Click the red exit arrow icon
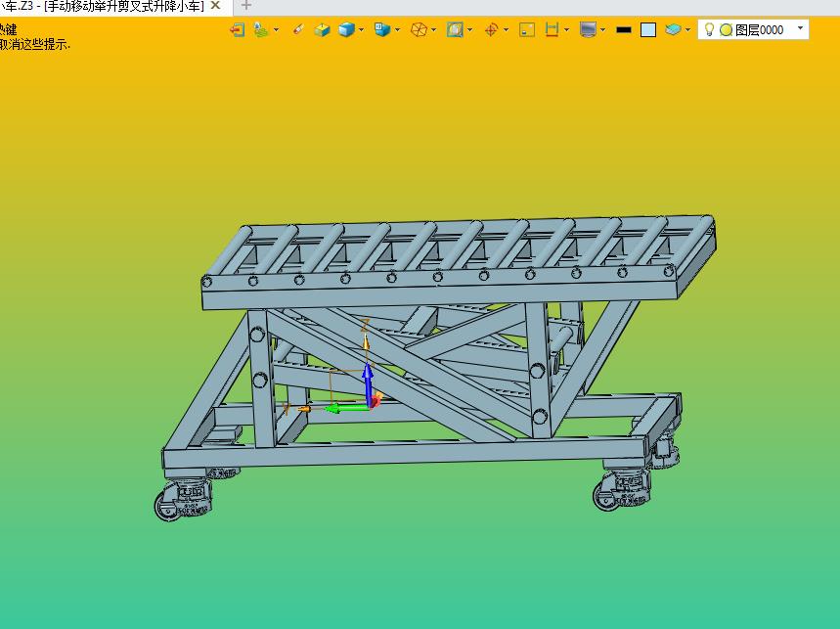This screenshot has width=840, height=629. (237, 29)
